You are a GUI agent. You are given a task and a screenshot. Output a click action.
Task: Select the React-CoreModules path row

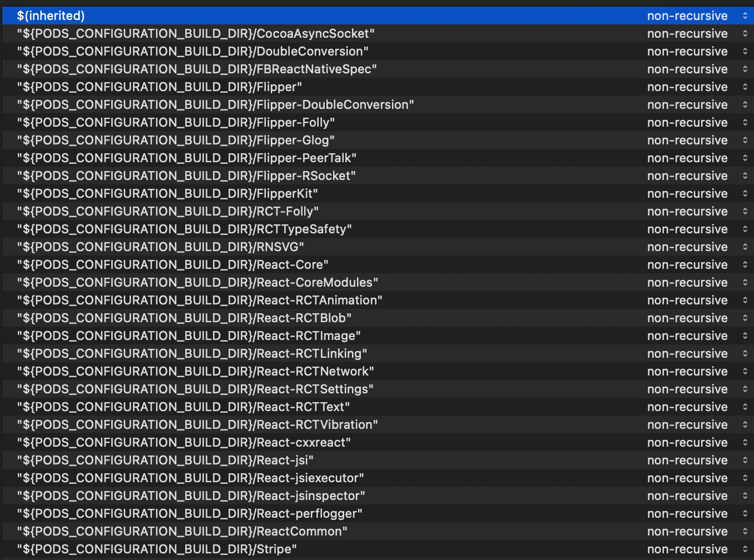coord(378,282)
